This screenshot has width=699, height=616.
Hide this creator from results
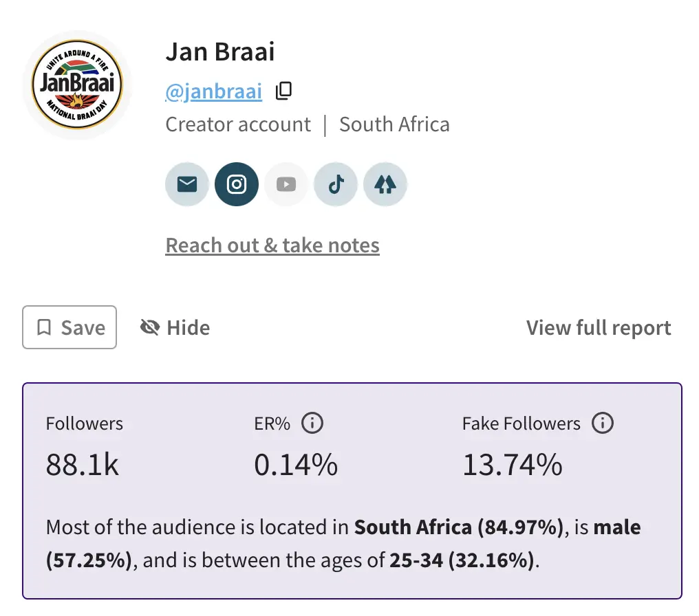click(x=174, y=327)
